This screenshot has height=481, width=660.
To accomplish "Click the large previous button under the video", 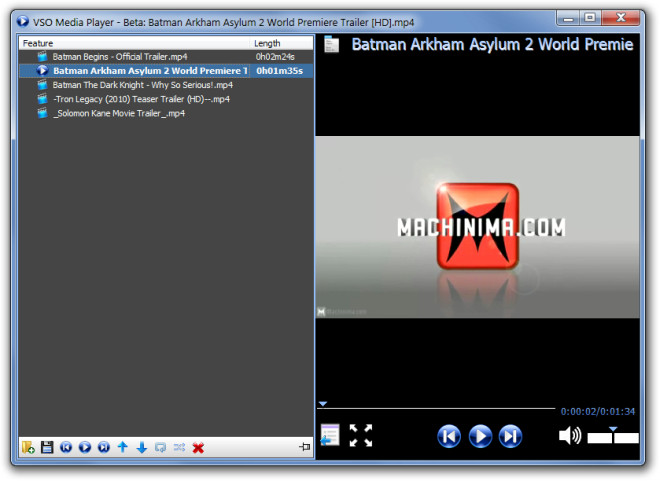I will (449, 436).
